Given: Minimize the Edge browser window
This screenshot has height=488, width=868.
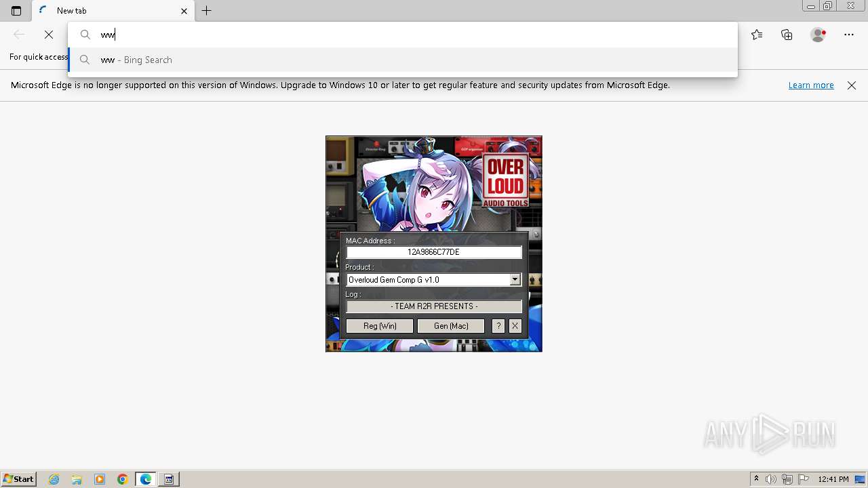Looking at the screenshot, I should [810, 6].
